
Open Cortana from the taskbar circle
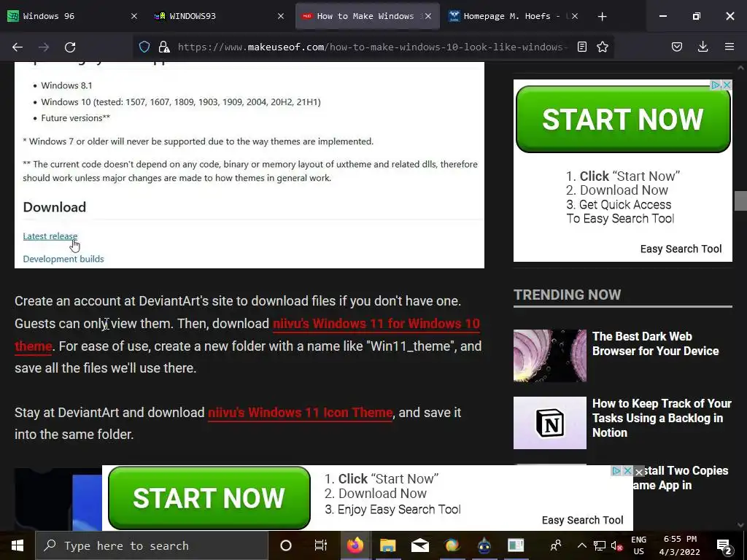[x=286, y=545]
